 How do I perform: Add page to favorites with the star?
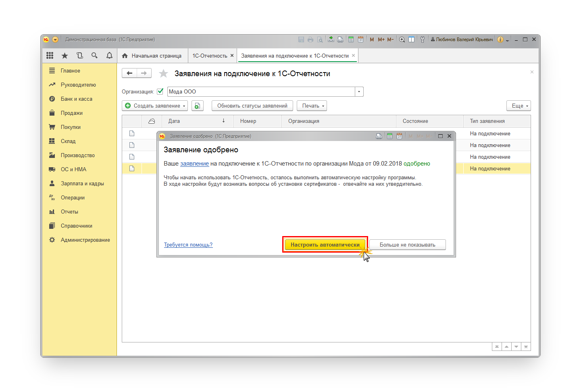[x=163, y=73]
